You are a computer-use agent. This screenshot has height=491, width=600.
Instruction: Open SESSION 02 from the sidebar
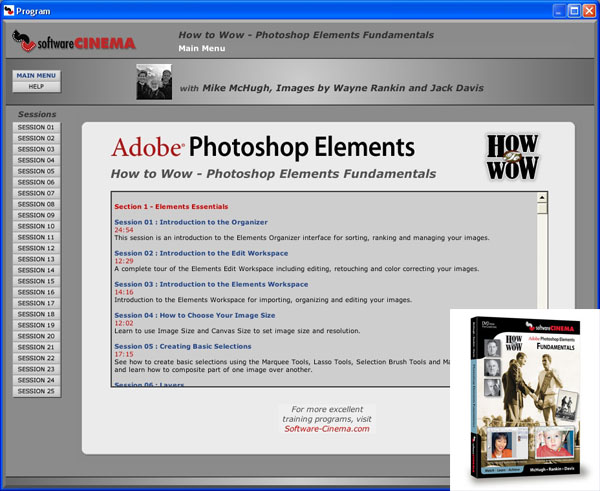click(36, 138)
